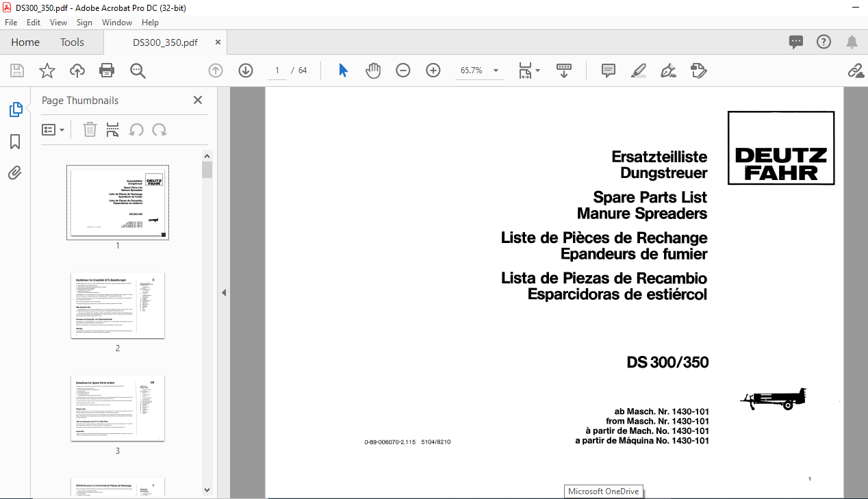Open the View menu
Viewport: 868px width, 499px height.
(x=58, y=23)
